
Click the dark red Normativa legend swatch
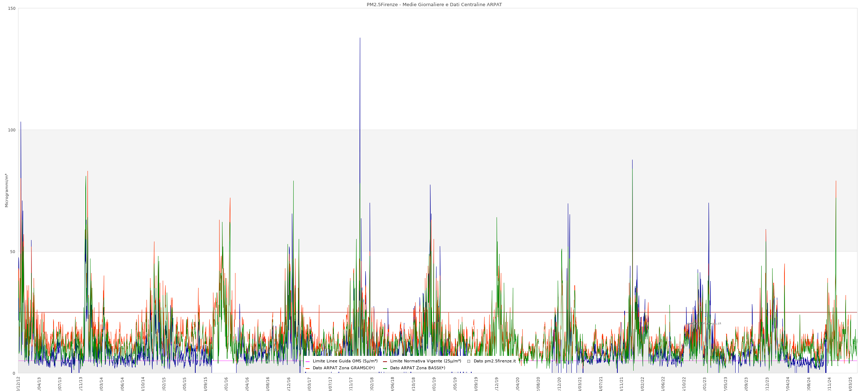pyautogui.click(x=385, y=361)
